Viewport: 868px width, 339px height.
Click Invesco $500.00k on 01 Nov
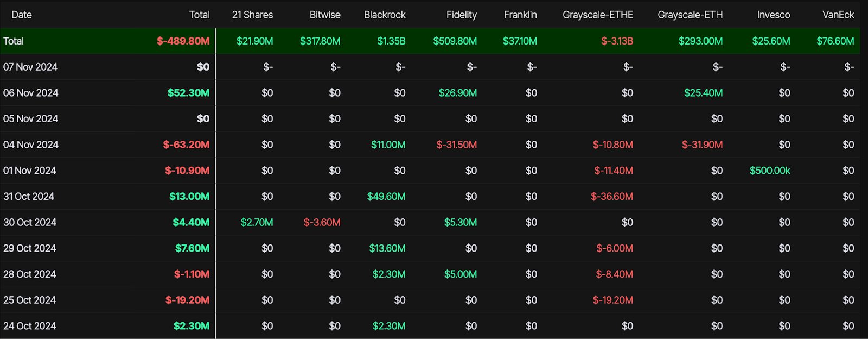tap(770, 171)
